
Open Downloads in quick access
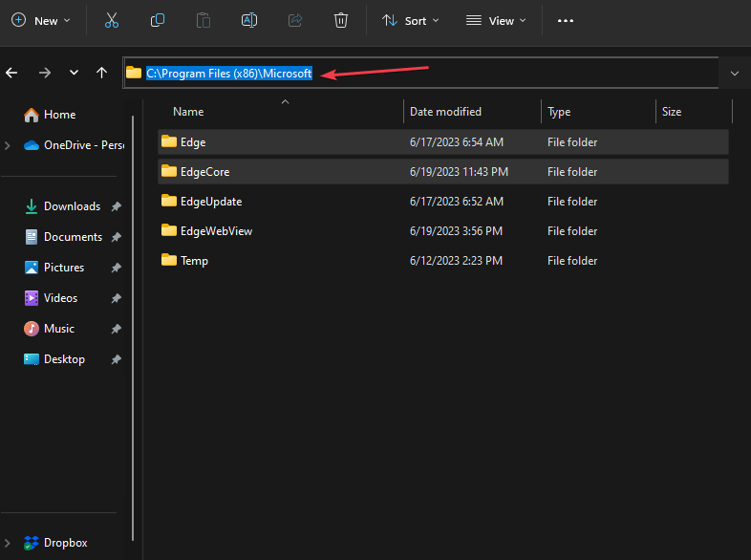[62, 206]
